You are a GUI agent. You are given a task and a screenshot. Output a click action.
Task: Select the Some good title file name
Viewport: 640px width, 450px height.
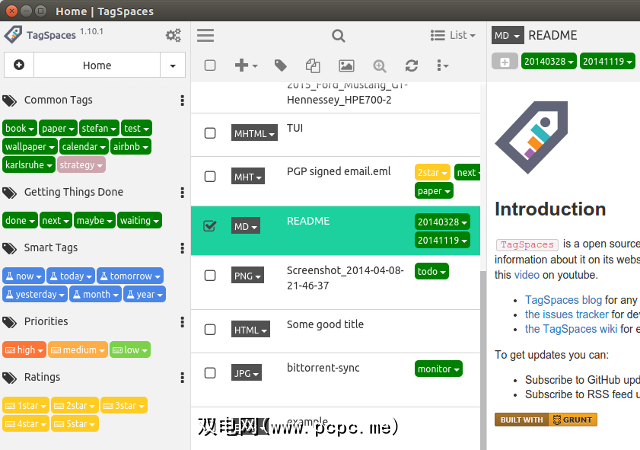point(325,324)
